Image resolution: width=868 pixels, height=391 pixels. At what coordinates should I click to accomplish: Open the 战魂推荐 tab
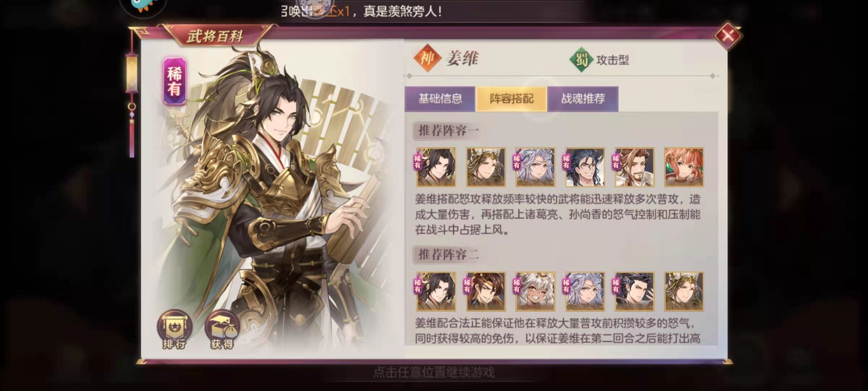[583, 98]
